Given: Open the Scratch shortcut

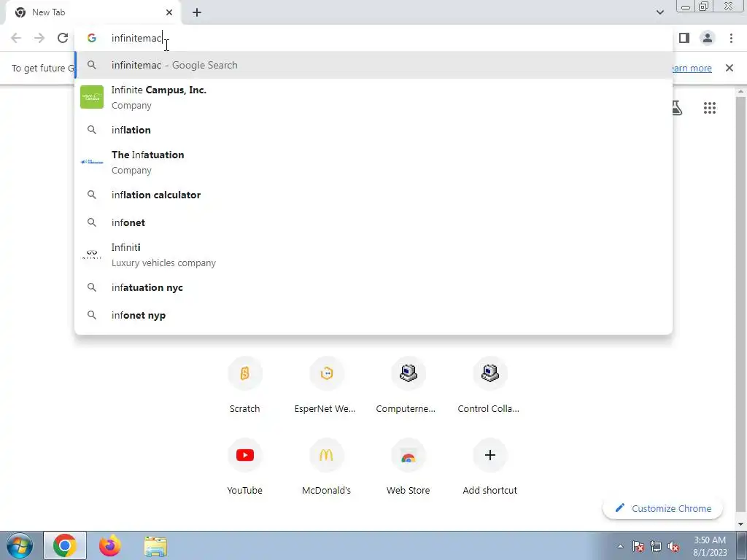Looking at the screenshot, I should coord(245,386).
